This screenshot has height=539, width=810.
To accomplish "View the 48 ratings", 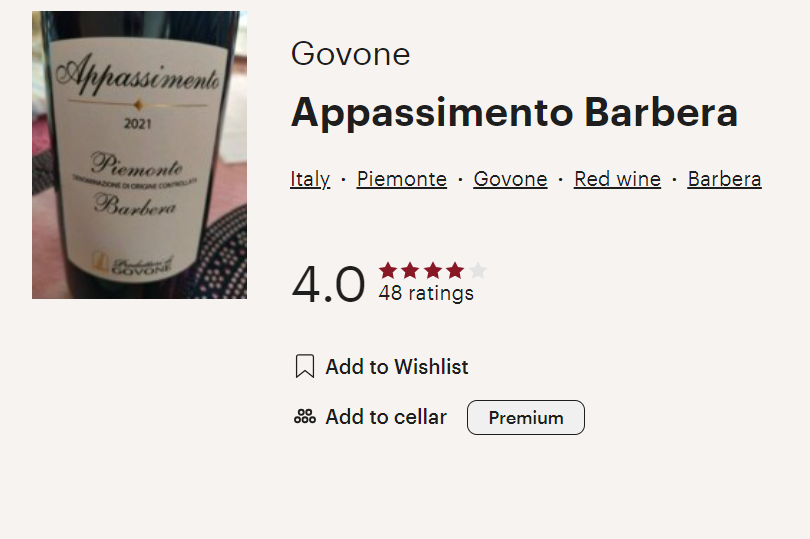I will 426,293.
